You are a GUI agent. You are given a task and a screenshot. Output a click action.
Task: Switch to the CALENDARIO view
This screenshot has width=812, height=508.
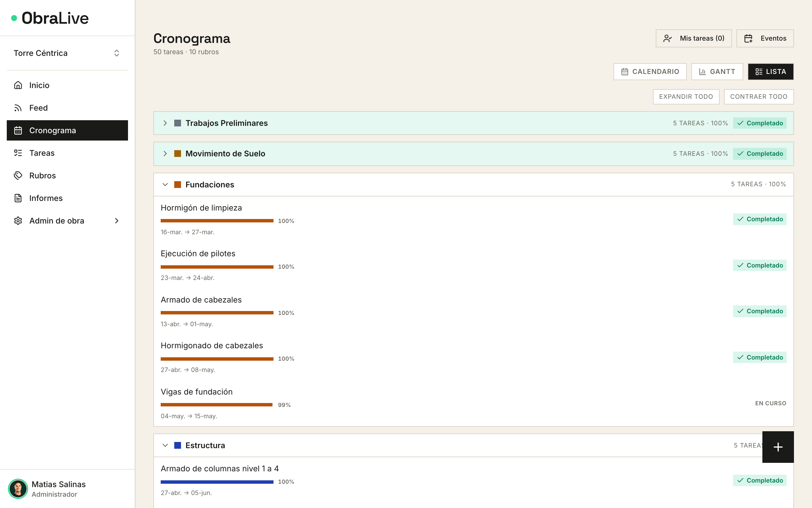pyautogui.click(x=650, y=72)
